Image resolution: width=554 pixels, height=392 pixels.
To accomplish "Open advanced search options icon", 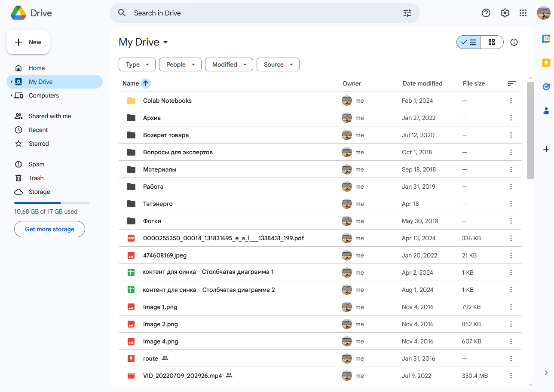I will coord(407,13).
